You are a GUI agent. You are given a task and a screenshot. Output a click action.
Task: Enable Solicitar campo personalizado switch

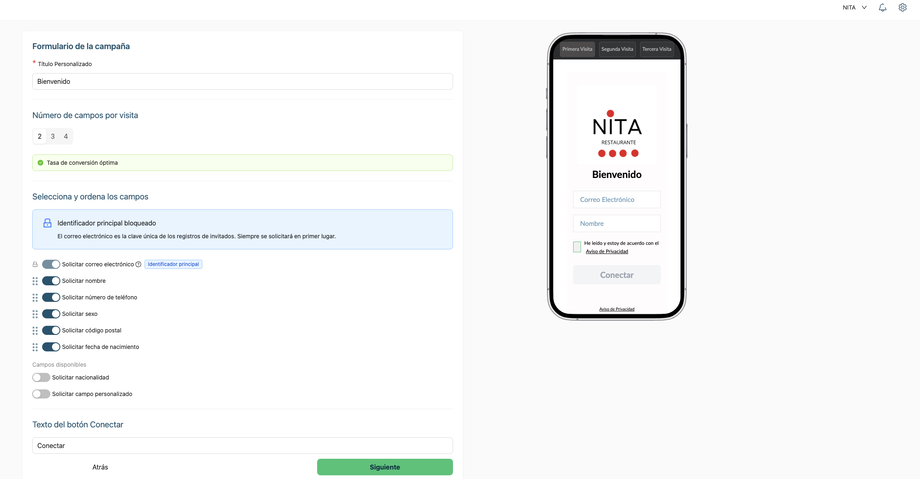[x=41, y=394]
